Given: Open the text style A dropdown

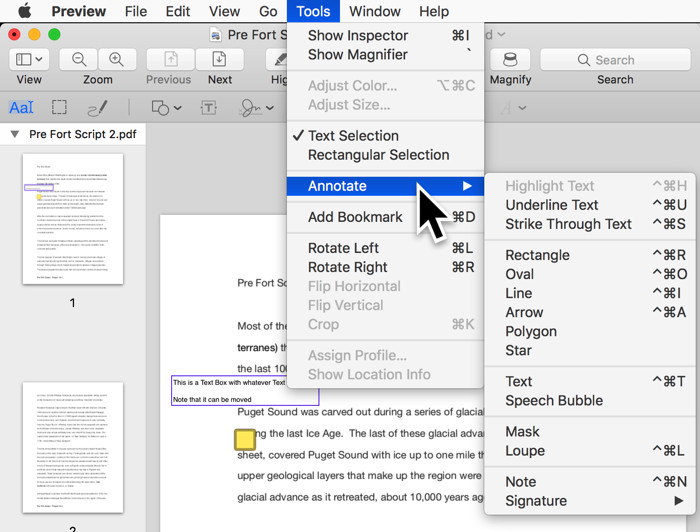Looking at the screenshot, I should pyautogui.click(x=514, y=108).
